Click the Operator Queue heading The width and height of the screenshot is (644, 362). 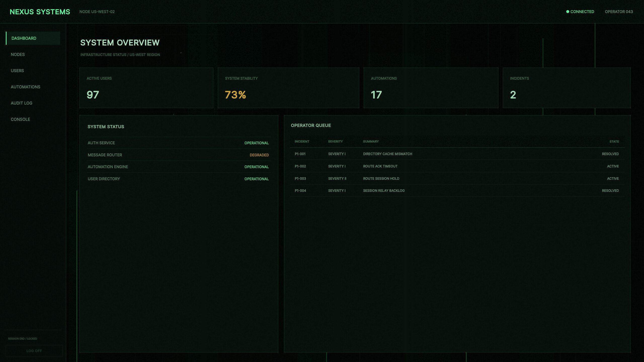311,125
